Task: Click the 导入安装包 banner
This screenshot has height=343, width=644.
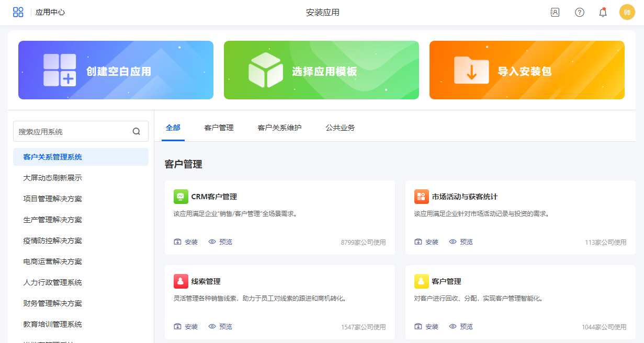Action: tap(527, 70)
